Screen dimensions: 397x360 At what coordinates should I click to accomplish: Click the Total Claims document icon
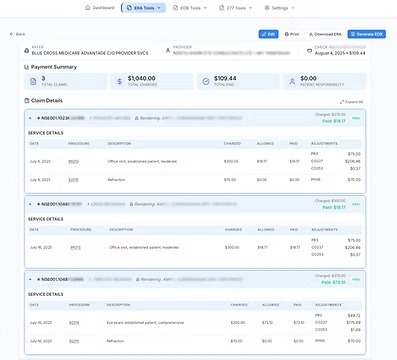pyautogui.click(x=33, y=81)
